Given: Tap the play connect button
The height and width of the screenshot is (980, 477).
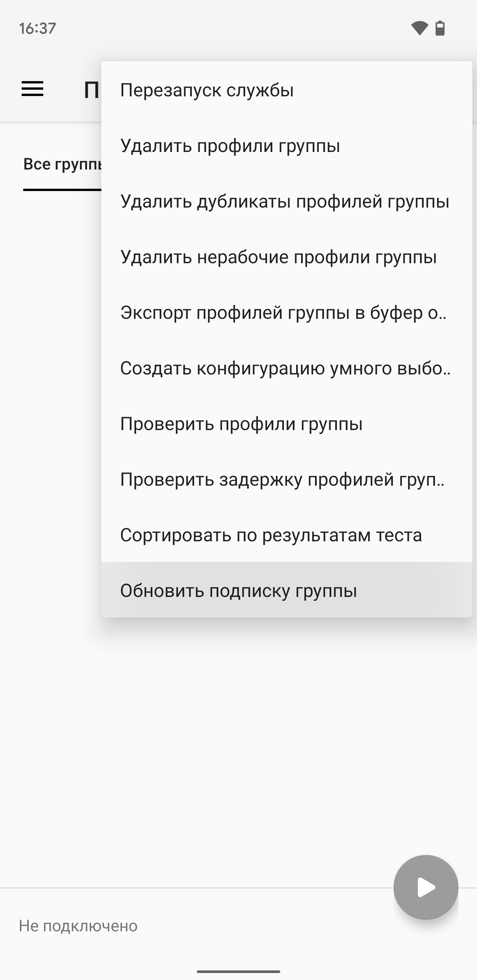Looking at the screenshot, I should click(x=426, y=887).
